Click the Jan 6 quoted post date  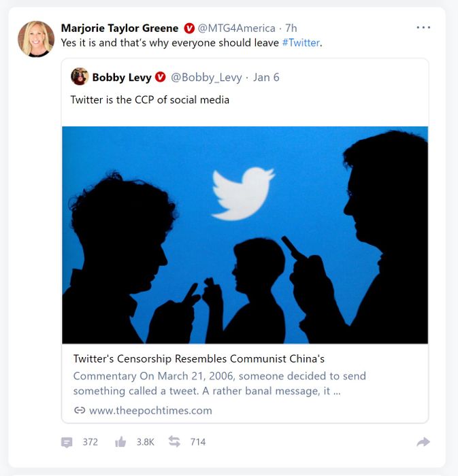pyautogui.click(x=266, y=78)
